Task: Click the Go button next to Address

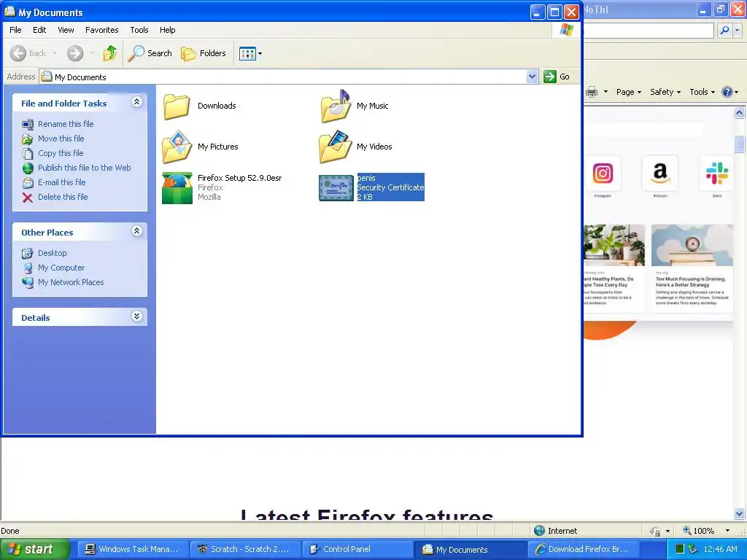Action: pyautogui.click(x=557, y=76)
